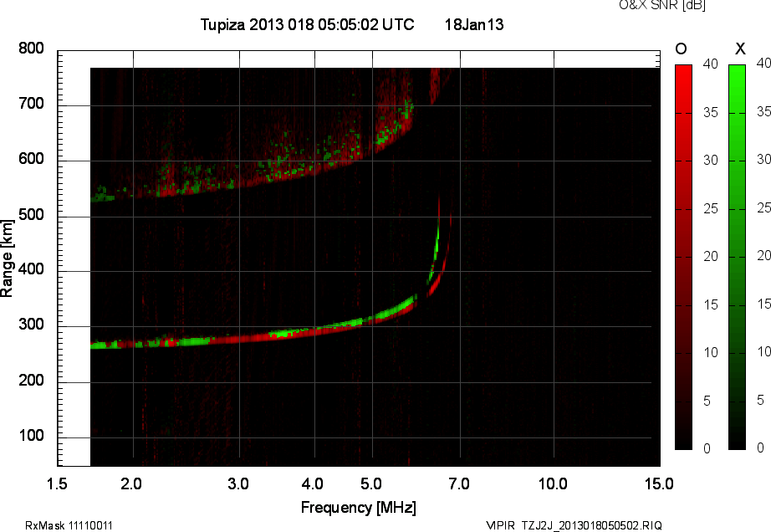The height and width of the screenshot is (532, 771).
Task: Click the 15.0 frequency axis label
Action: [x=659, y=484]
